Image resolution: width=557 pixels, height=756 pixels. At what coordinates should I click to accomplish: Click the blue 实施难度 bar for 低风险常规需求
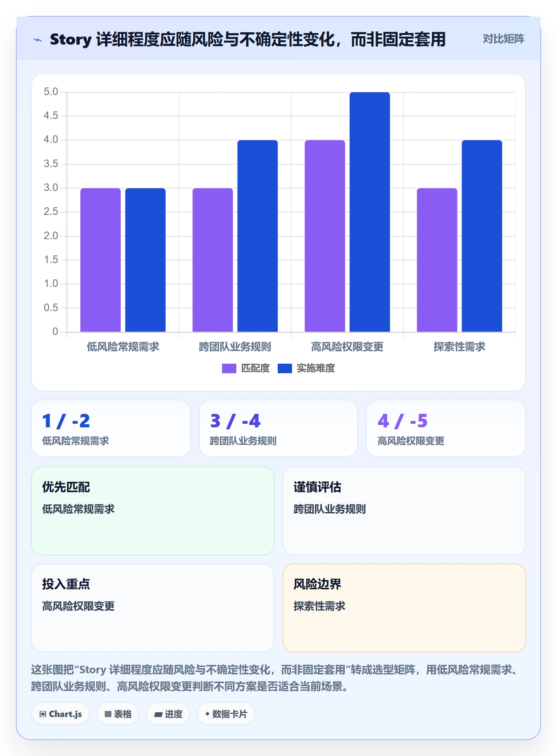tap(146, 260)
